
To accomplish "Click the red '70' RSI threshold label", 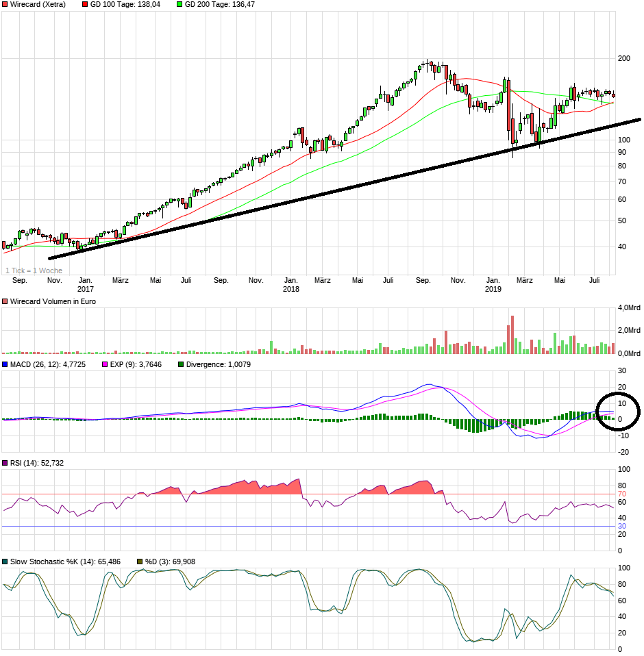I will click(622, 494).
